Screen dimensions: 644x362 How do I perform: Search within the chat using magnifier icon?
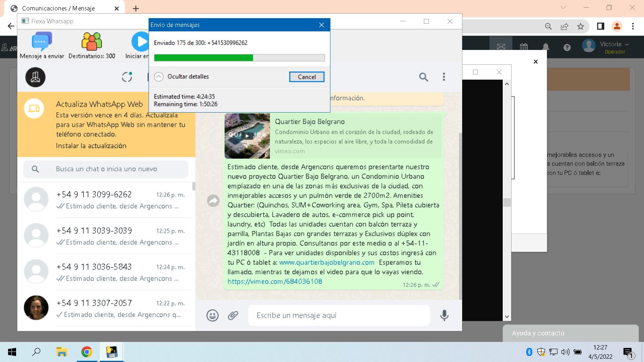[423, 77]
